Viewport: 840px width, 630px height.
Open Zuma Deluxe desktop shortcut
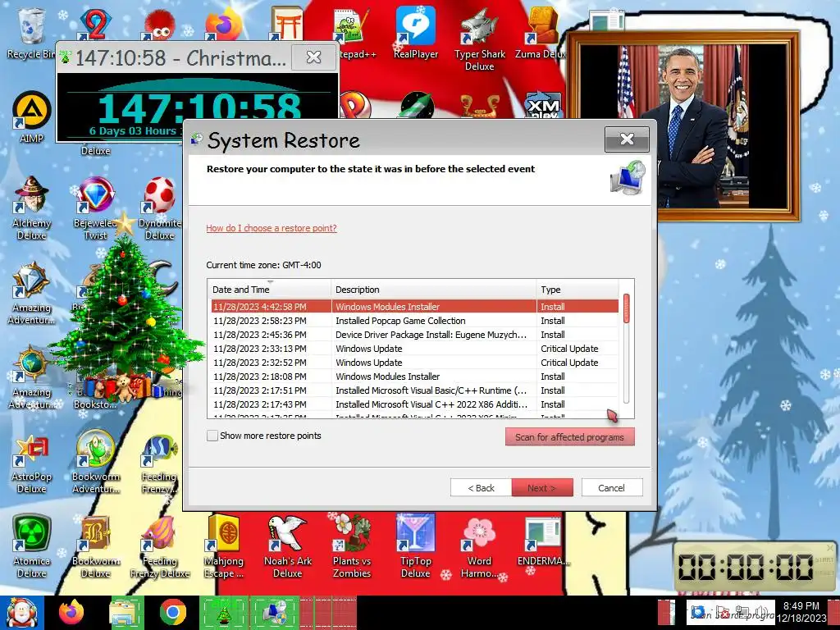541,33
